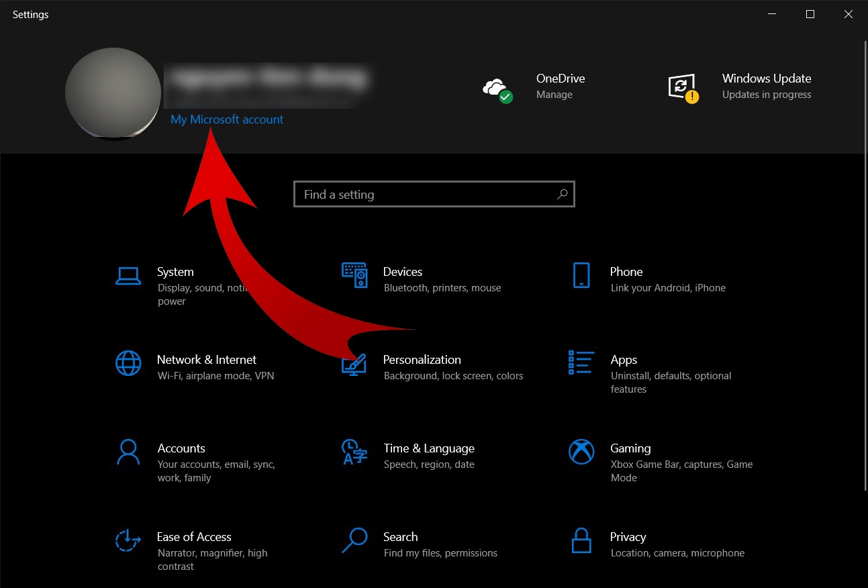The width and height of the screenshot is (868, 588).
Task: Open the Phone category title
Action: 626,272
